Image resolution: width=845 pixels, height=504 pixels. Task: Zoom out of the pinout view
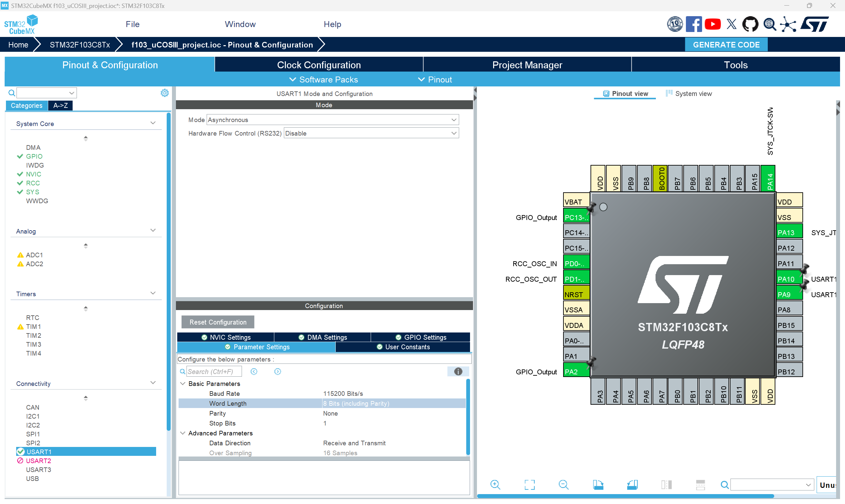(563, 485)
